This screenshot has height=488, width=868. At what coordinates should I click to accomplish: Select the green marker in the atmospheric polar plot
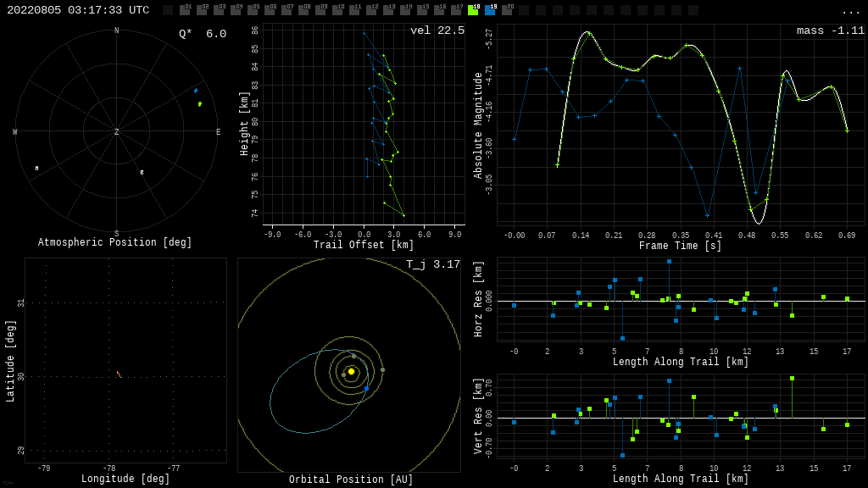tap(200, 104)
